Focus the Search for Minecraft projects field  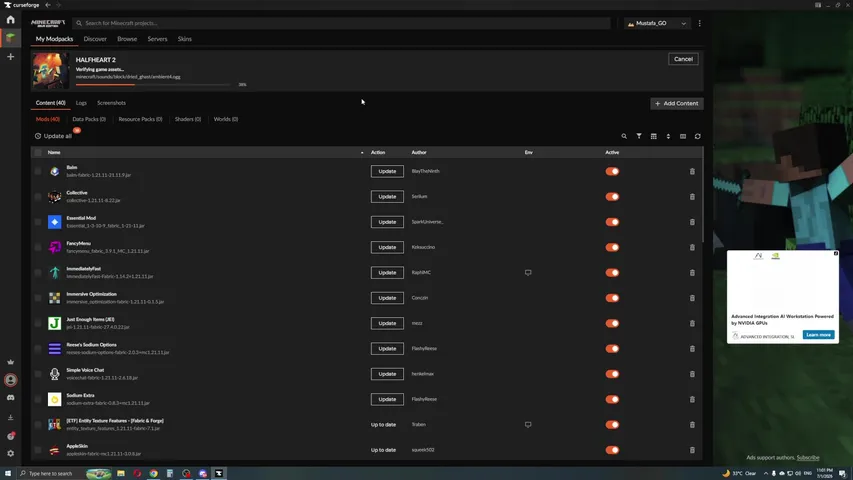click(342, 23)
